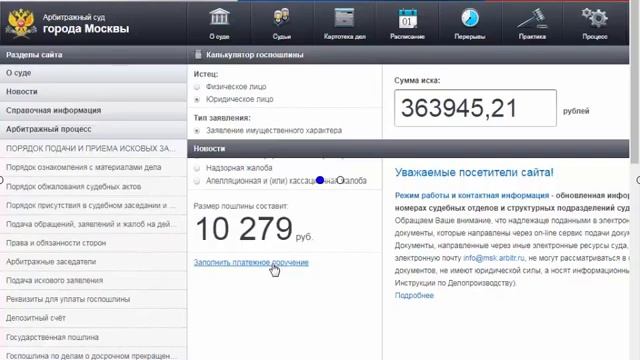Click the 'Новости' panel header bar
The image size is (640, 360).
click(408, 149)
